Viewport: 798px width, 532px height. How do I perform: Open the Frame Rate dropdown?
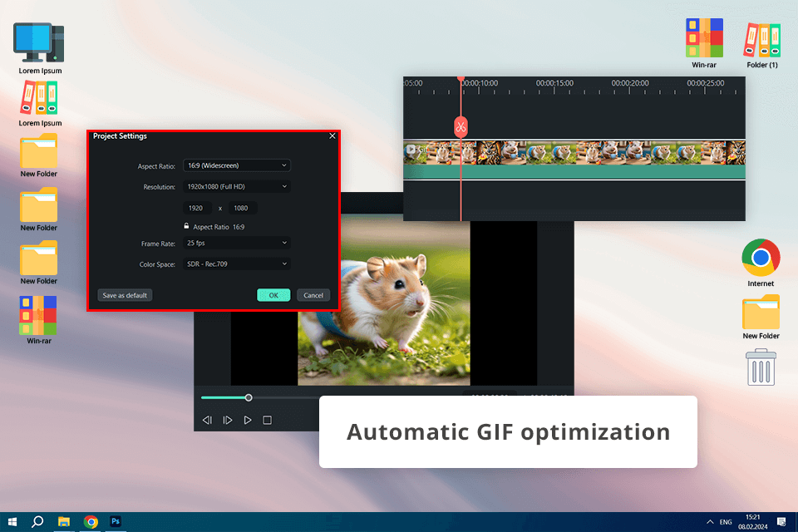[237, 244]
